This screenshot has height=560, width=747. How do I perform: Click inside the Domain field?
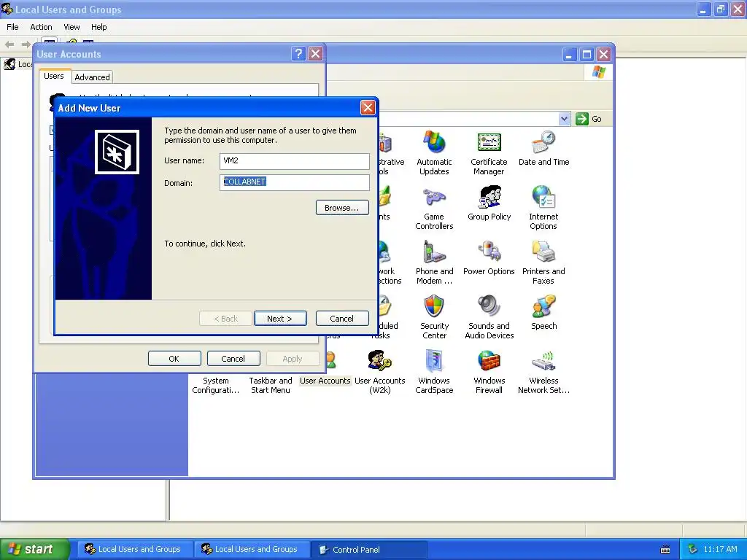click(295, 182)
